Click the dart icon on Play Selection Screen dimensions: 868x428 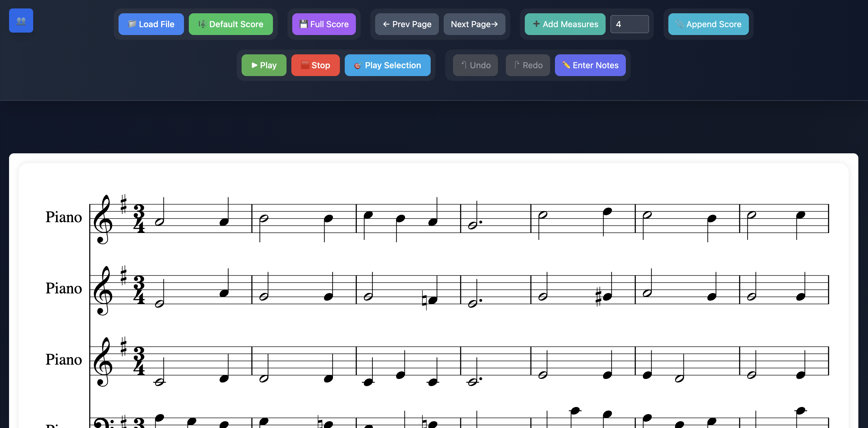point(358,65)
